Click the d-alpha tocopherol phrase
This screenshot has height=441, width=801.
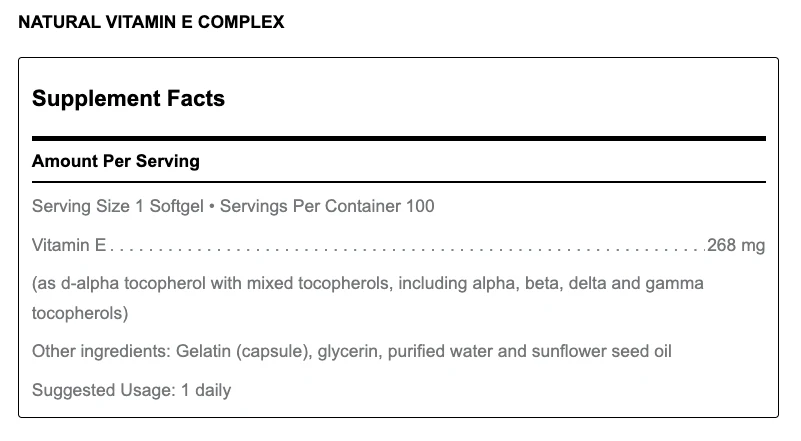click(133, 284)
